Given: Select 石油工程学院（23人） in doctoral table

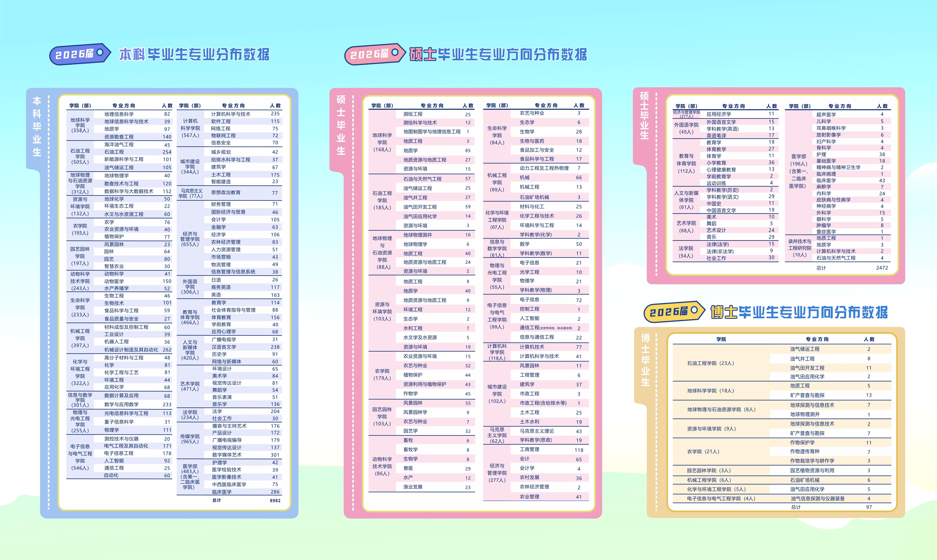Looking at the screenshot, I should pyautogui.click(x=710, y=363).
